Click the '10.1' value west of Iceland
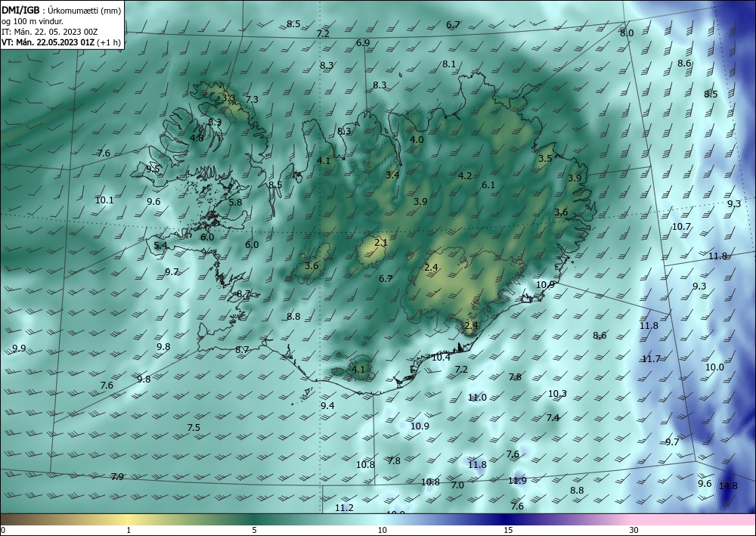Screen dimensions: 756x536 [x=104, y=200]
